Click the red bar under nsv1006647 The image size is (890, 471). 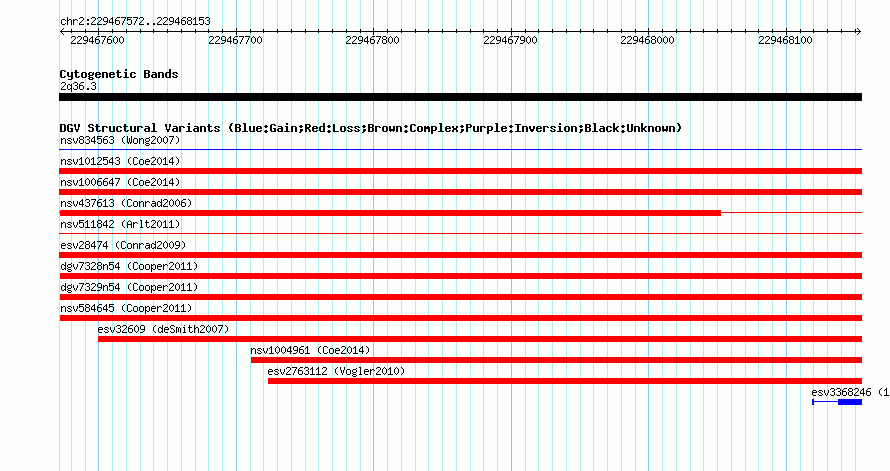pos(460,192)
